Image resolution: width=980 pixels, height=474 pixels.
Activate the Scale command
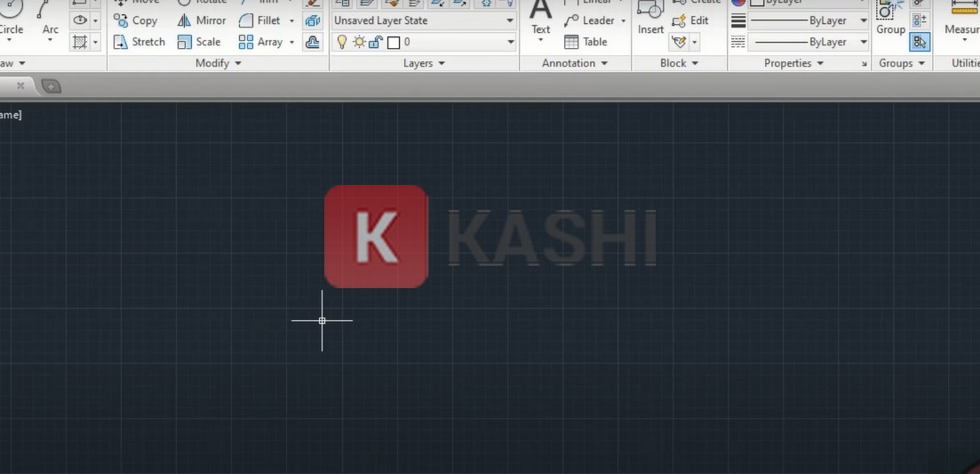pos(199,42)
